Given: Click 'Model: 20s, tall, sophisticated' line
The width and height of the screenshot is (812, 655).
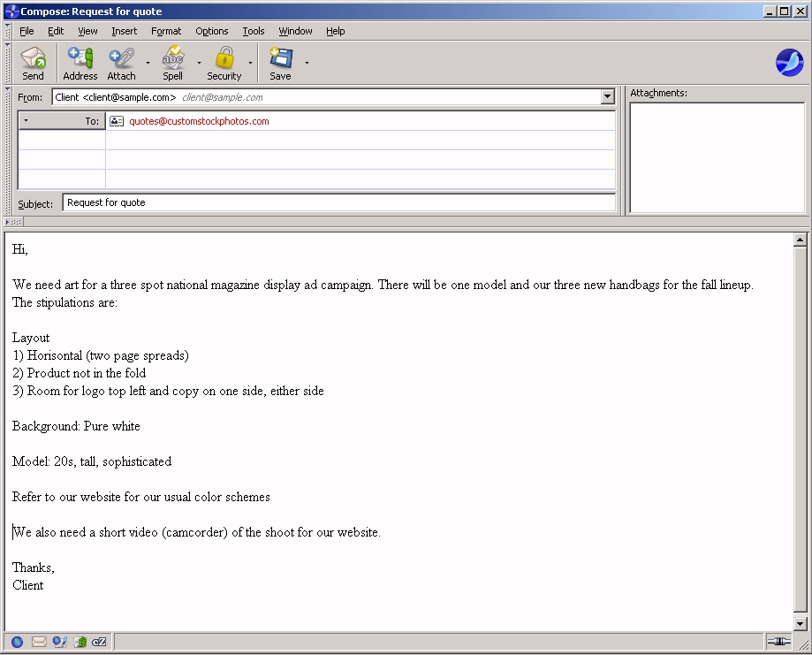Looking at the screenshot, I should [x=92, y=461].
